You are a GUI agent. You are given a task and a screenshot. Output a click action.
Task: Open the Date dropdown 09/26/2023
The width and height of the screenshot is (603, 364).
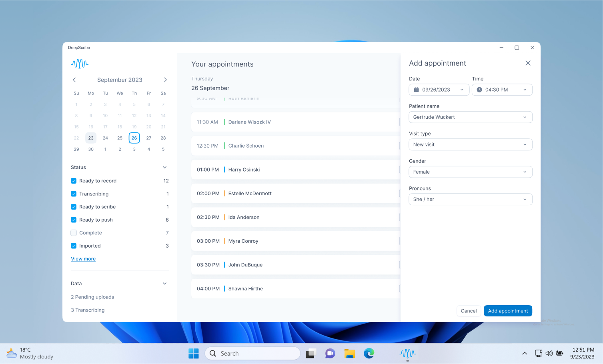tap(439, 90)
